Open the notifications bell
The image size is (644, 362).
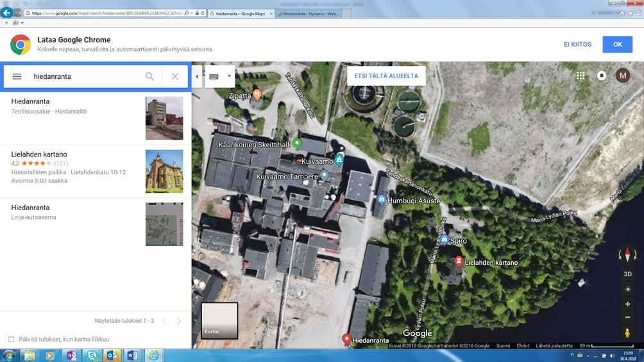click(x=602, y=76)
